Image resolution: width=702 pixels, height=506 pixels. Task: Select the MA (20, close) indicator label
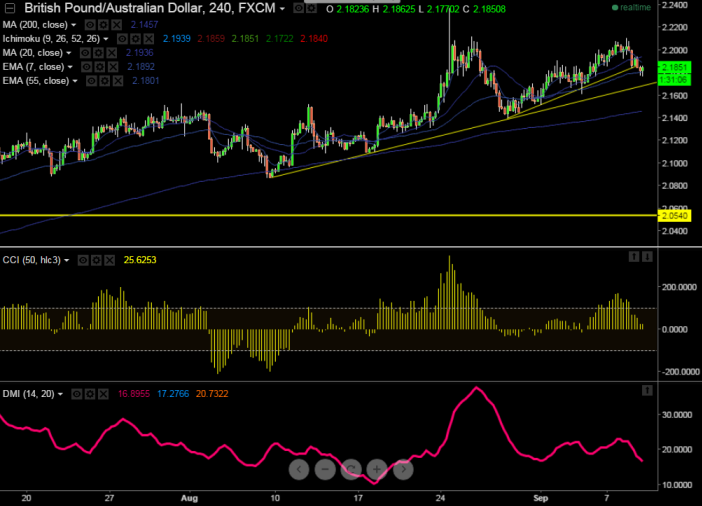coord(33,53)
